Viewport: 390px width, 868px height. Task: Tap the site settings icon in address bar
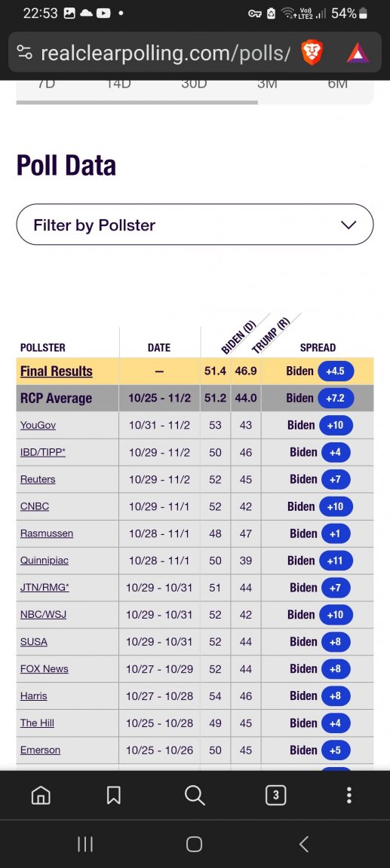click(x=24, y=53)
